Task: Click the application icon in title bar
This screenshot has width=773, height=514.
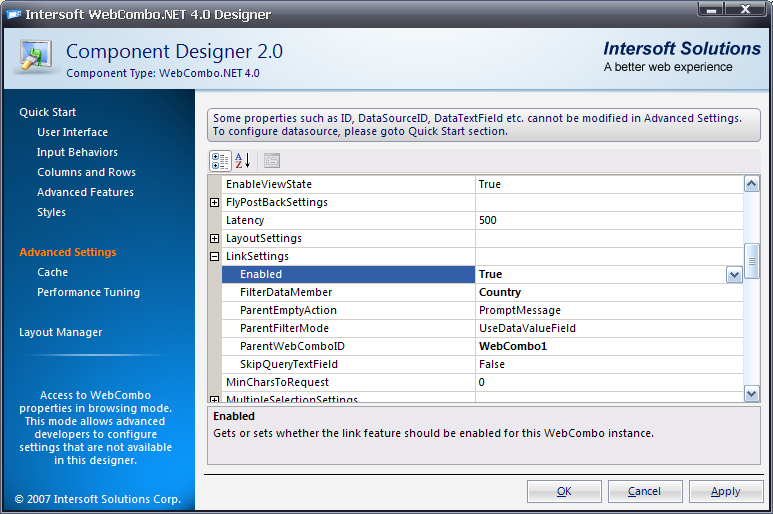Action: [14, 15]
